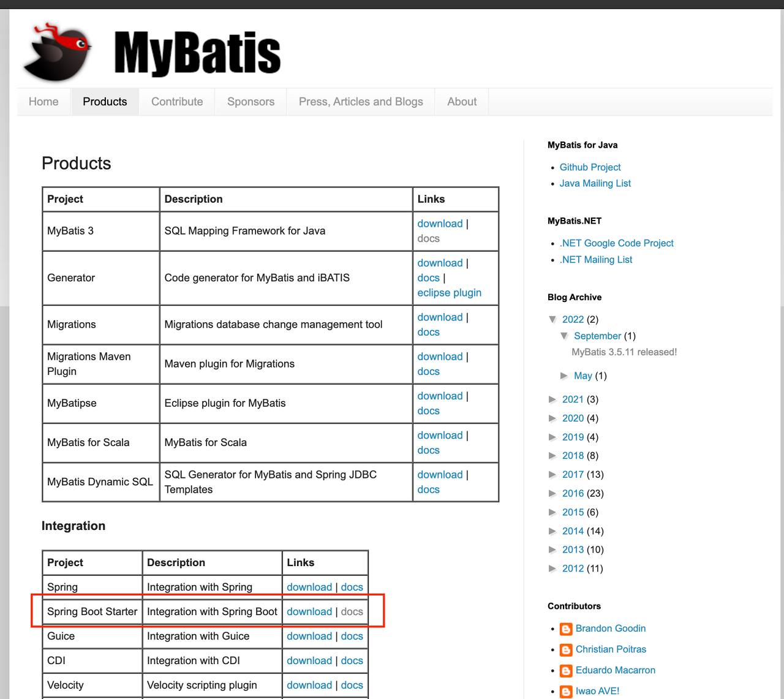
Task: Open the .NET Mailing List link
Action: coord(595,260)
